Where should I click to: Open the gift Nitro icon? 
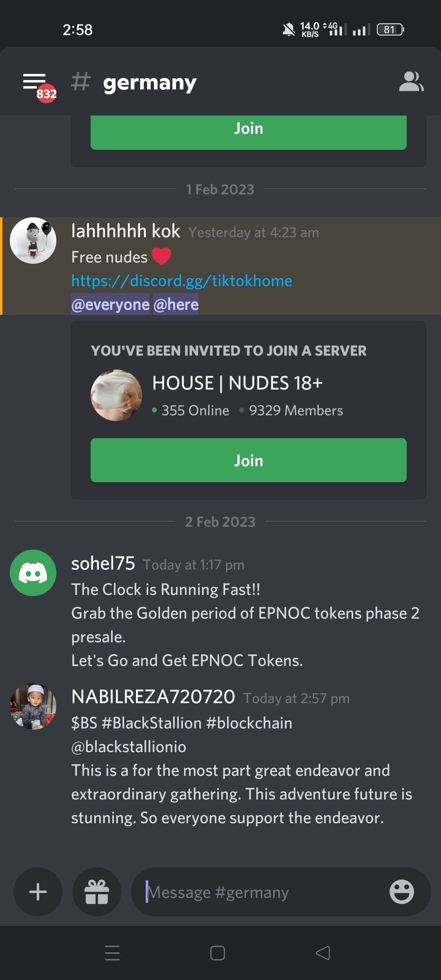97,892
